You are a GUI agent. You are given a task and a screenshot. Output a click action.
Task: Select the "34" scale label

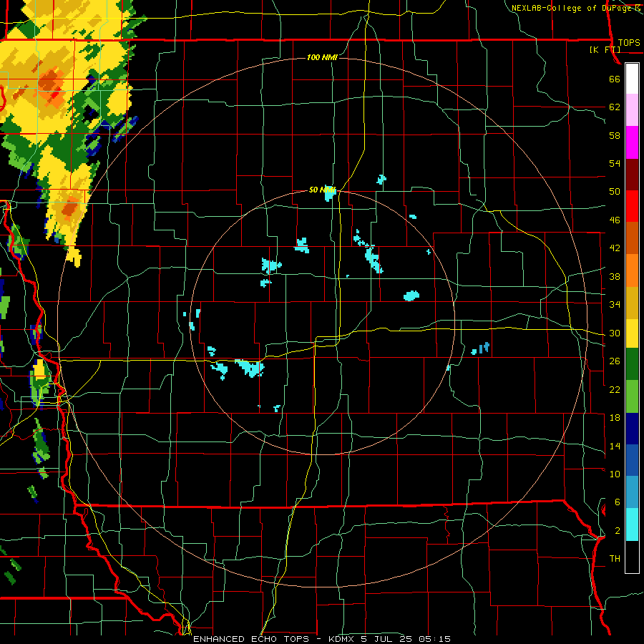[x=615, y=304]
